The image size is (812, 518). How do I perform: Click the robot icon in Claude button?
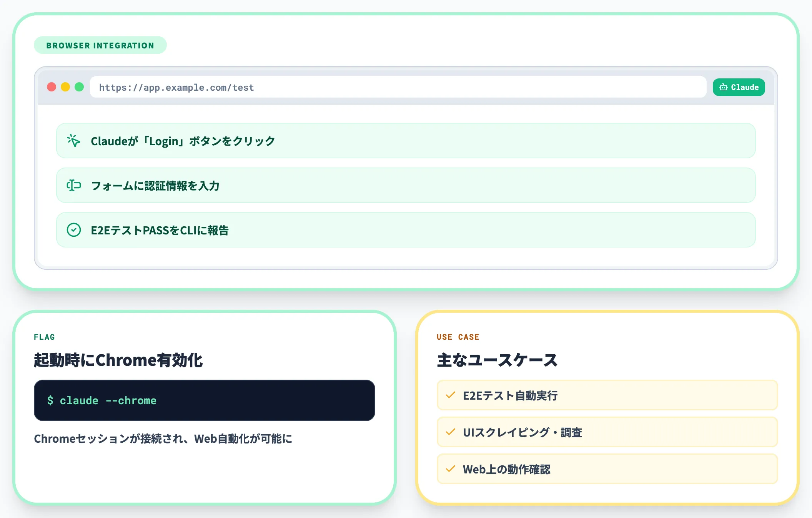[724, 87]
